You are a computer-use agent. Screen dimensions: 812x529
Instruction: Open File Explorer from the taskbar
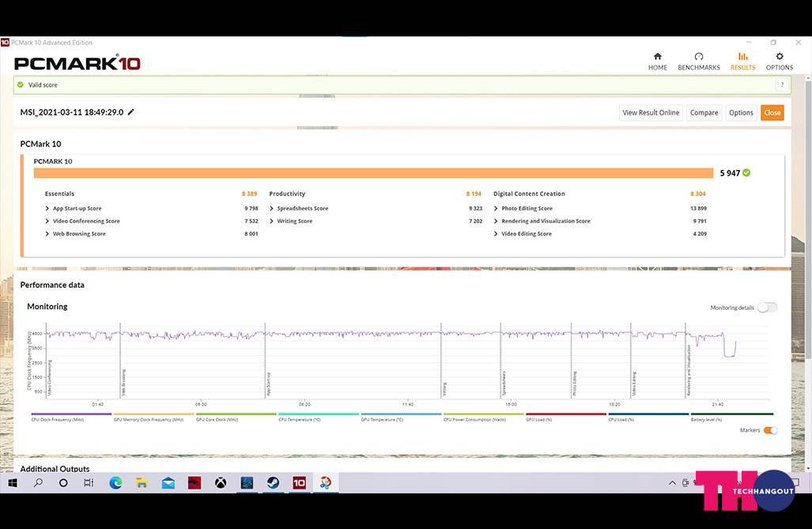pos(142,483)
